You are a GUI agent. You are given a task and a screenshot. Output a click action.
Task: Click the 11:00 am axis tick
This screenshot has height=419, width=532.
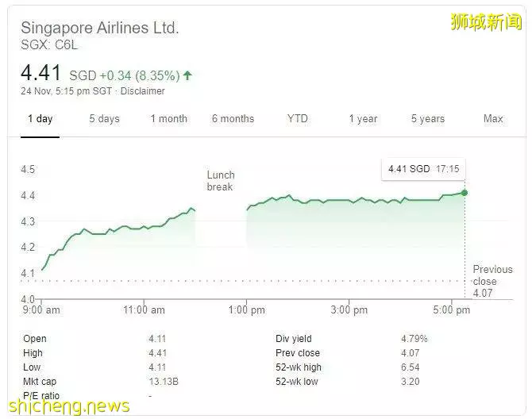pyautogui.click(x=144, y=309)
